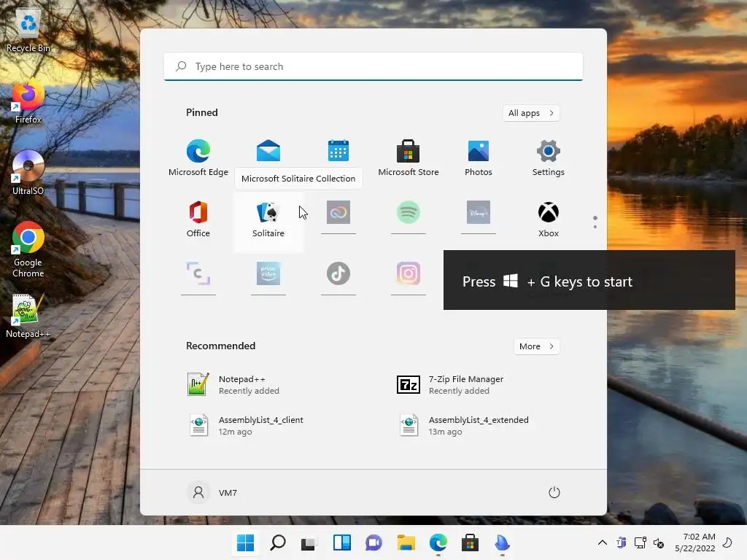The image size is (747, 560).
Task: Click the Teams tray icon
Action: click(622, 542)
